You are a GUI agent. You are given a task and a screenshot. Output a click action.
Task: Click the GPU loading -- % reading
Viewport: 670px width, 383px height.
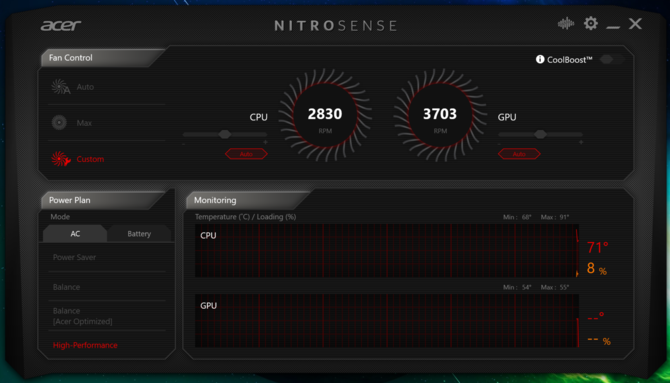tap(599, 340)
